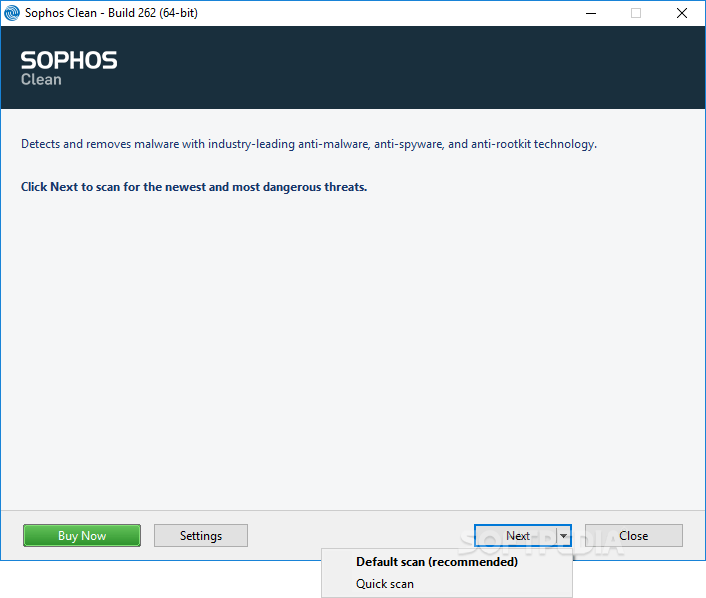Click the 'Click Next to scan' bold text
This screenshot has height=598, width=706.
coord(194,187)
